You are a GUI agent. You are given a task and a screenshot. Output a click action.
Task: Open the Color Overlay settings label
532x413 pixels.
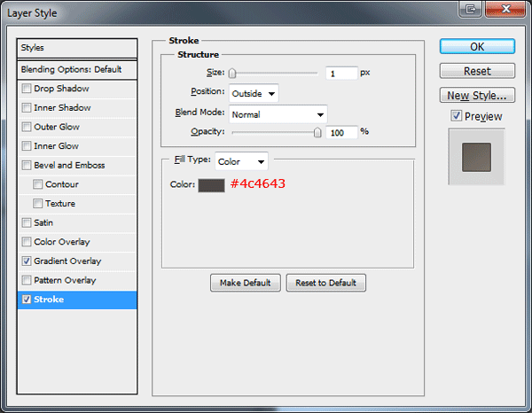click(x=62, y=242)
